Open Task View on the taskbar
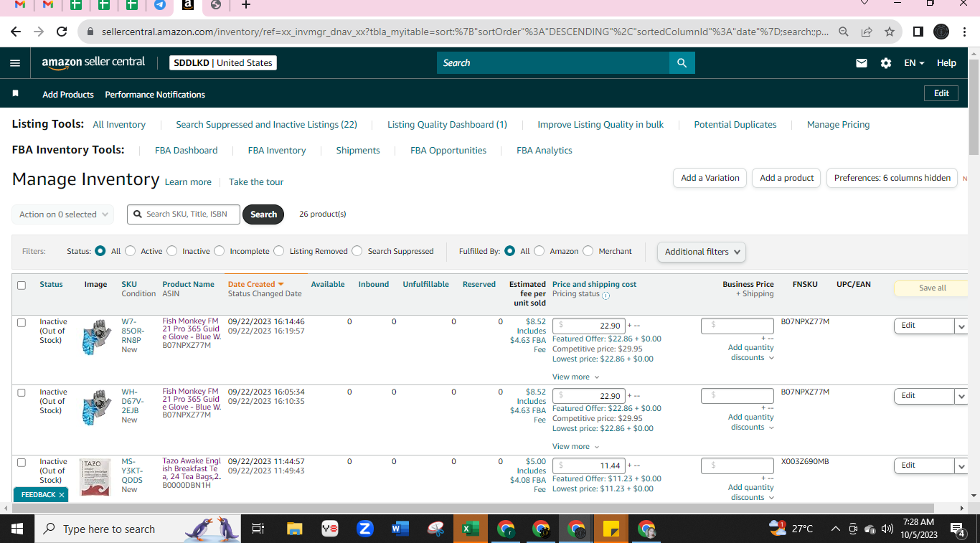This screenshot has height=543, width=980. click(x=258, y=529)
